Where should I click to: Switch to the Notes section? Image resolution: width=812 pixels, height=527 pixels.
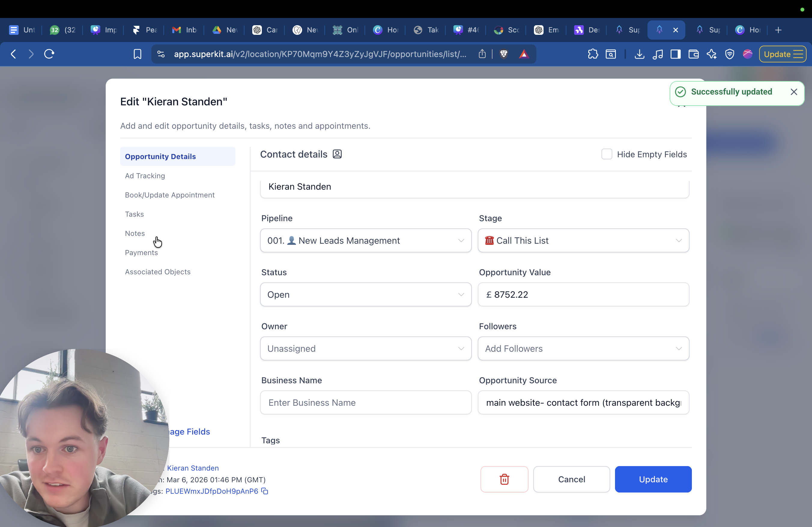pos(135,233)
